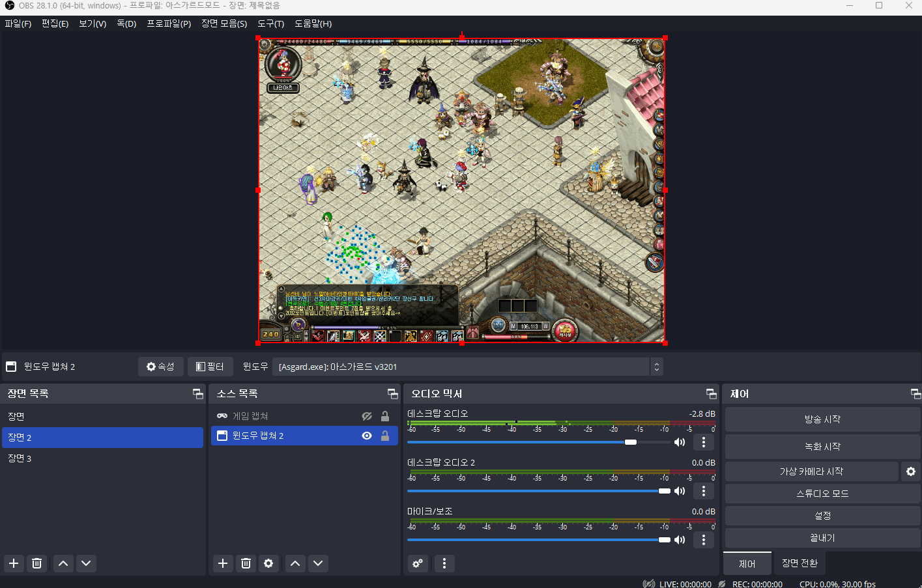The image size is (922, 588).
Task: Lock the 게임 캡쳐 source
Action: tap(385, 416)
